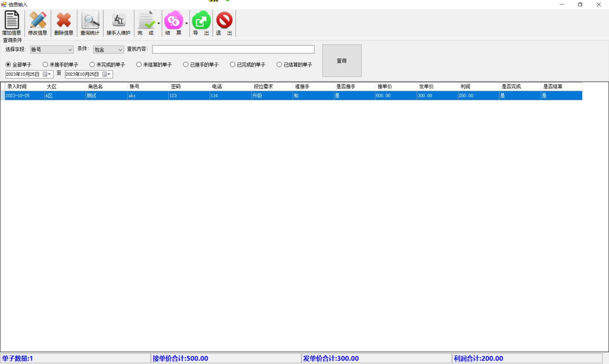Open 接手人维护 maintenance icon
This screenshot has height=364, width=609.
[118, 20]
